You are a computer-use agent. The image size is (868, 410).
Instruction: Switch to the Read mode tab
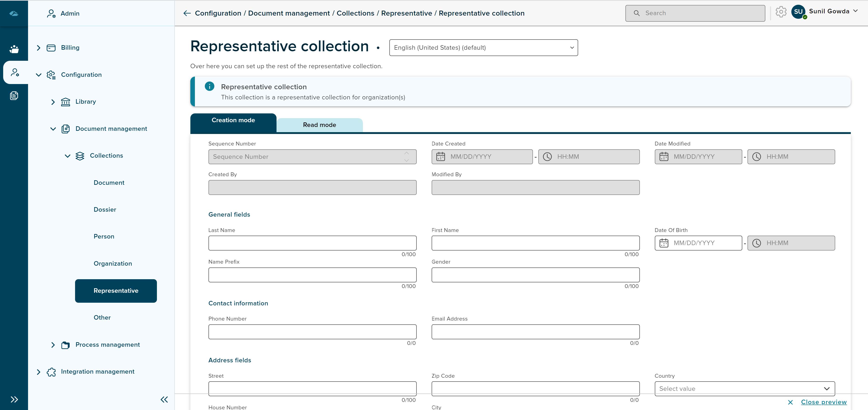pos(319,125)
